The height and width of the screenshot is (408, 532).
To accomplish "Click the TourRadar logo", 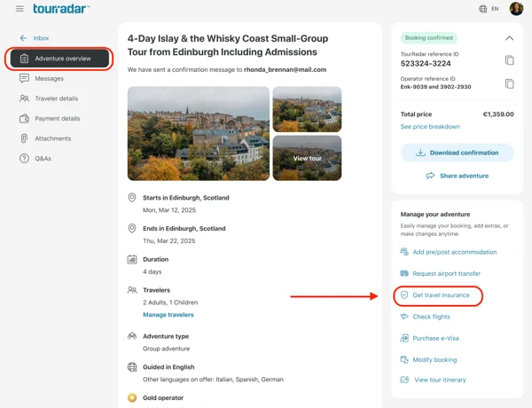I will 61,9.
